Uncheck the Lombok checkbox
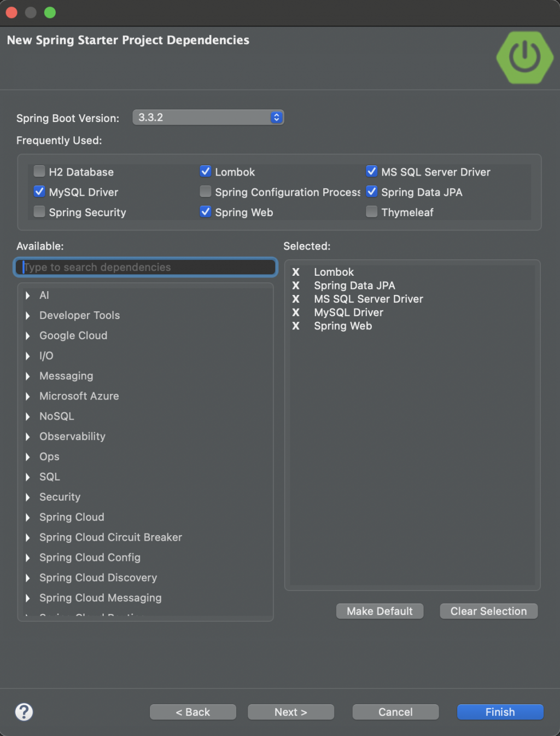Image resolution: width=560 pixels, height=736 pixels. (206, 171)
